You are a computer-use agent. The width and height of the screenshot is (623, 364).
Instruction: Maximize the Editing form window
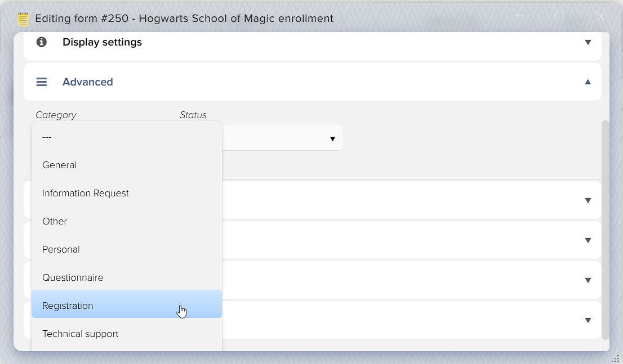pos(559,16)
